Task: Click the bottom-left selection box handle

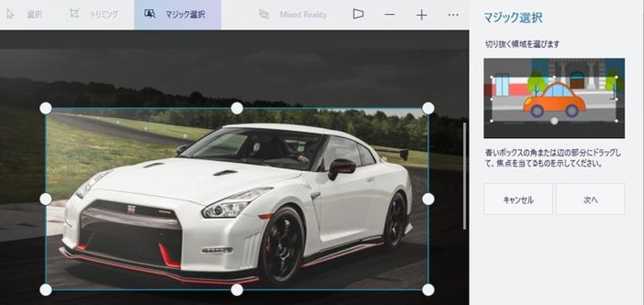Action: (x=46, y=289)
